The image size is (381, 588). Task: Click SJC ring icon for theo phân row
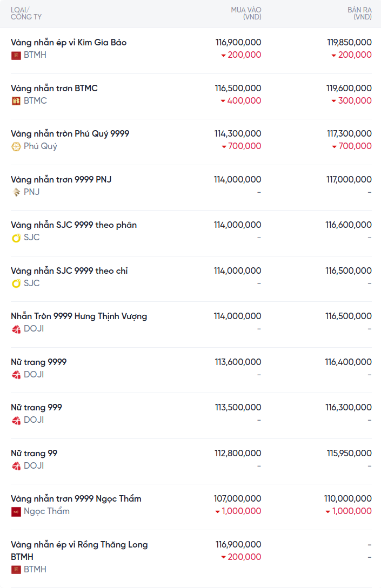click(16, 238)
